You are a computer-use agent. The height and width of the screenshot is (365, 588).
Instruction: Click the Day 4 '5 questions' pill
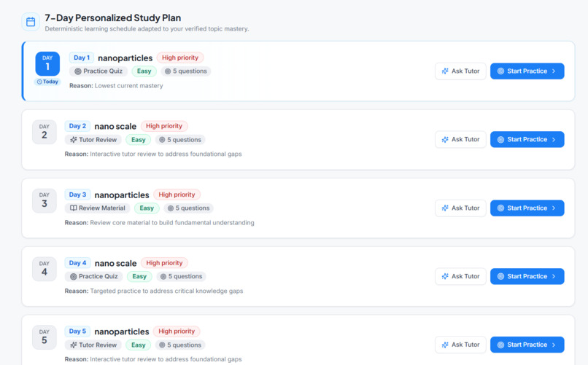click(181, 276)
